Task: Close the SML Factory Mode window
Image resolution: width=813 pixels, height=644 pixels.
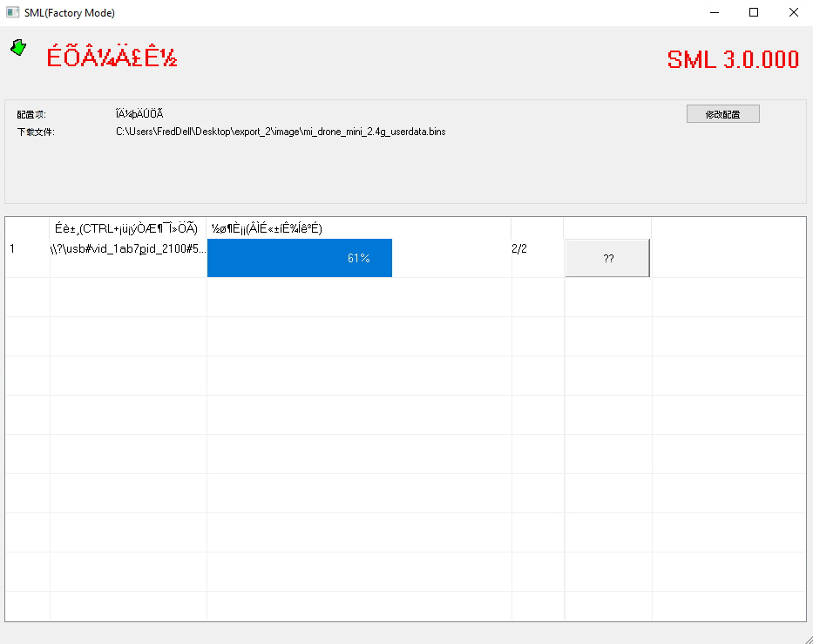Action: click(x=793, y=12)
